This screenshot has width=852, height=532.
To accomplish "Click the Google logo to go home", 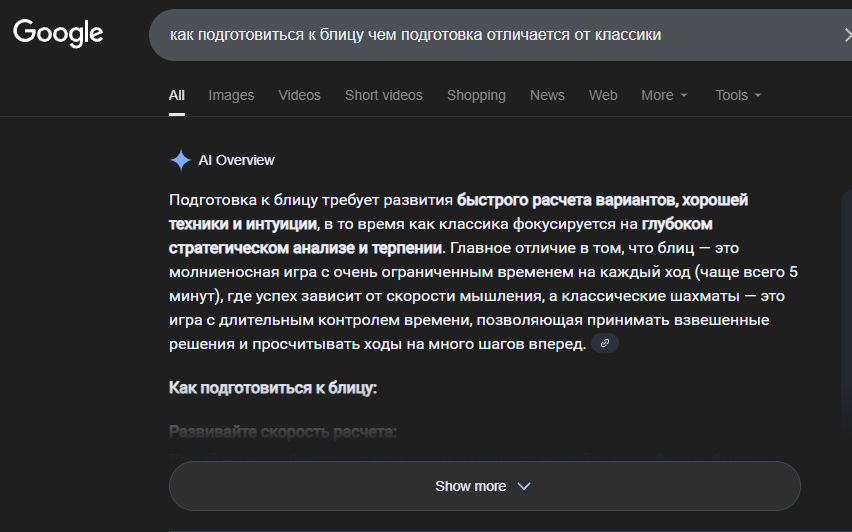I will click(x=58, y=33).
